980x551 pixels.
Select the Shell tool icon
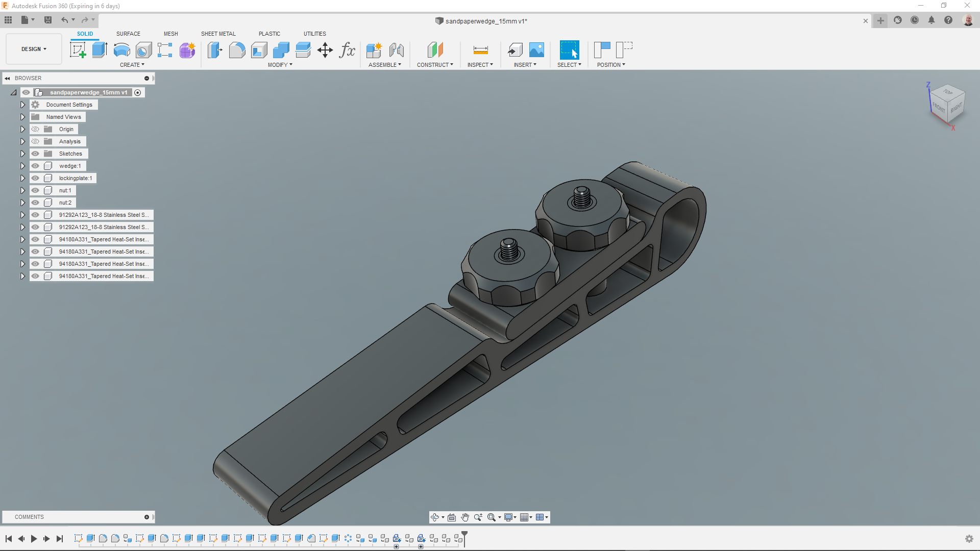click(x=259, y=50)
